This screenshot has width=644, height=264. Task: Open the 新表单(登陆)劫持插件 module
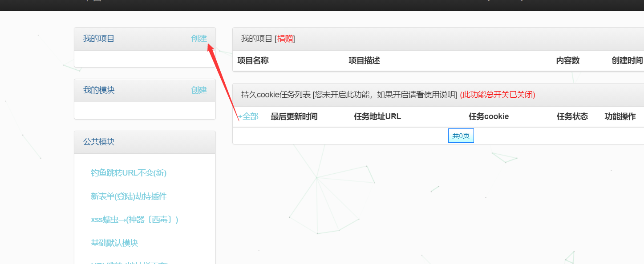click(x=129, y=196)
